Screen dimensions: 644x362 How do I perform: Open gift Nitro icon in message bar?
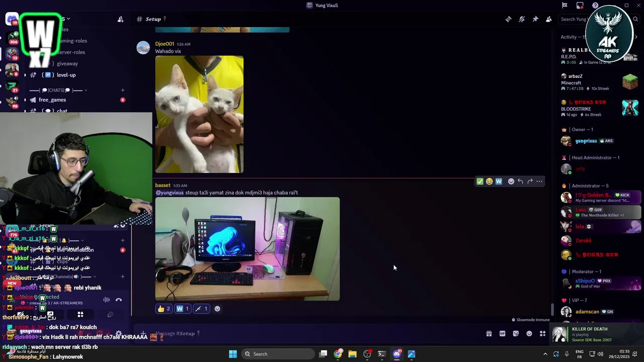point(489,333)
